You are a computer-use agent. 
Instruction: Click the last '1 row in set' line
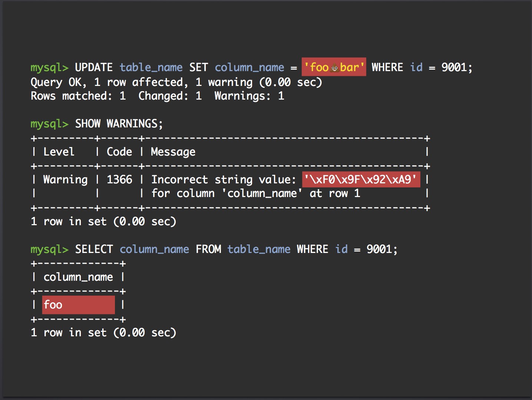click(103, 333)
